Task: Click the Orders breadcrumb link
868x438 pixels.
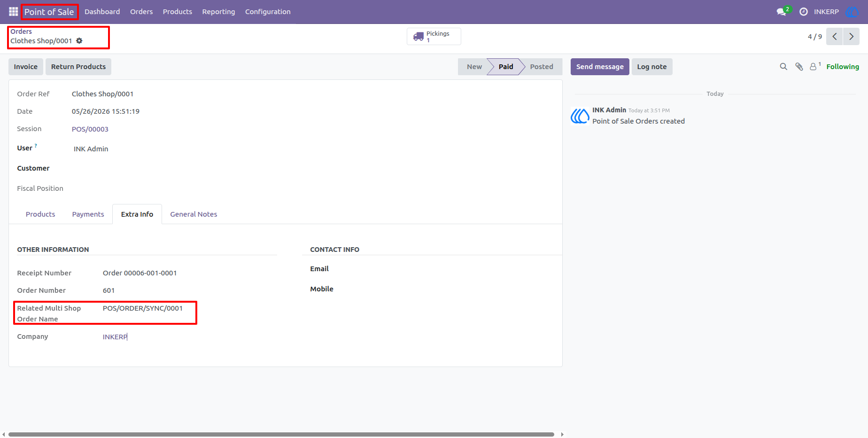Action: [21, 31]
